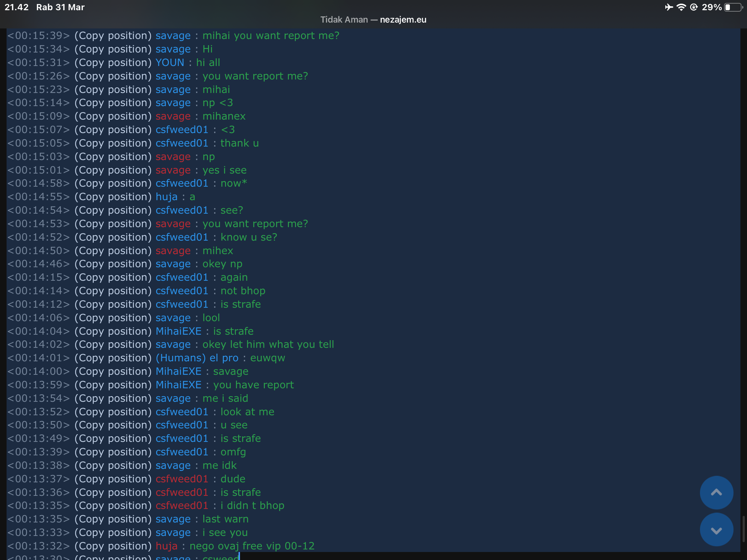Click the vertical scrollbar thumb at right
The height and width of the screenshot is (560, 747).
click(x=743, y=529)
